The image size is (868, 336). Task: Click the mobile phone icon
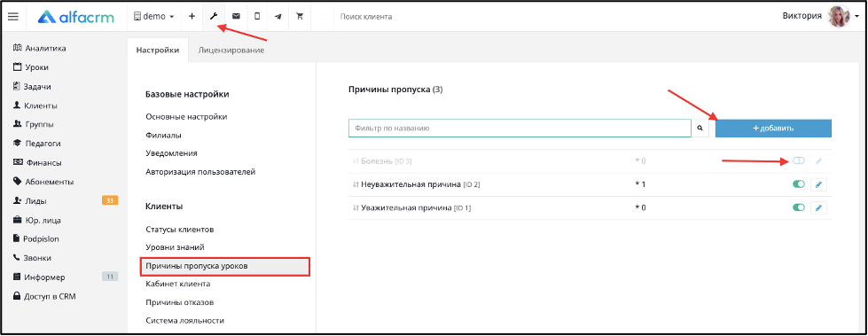click(x=257, y=17)
